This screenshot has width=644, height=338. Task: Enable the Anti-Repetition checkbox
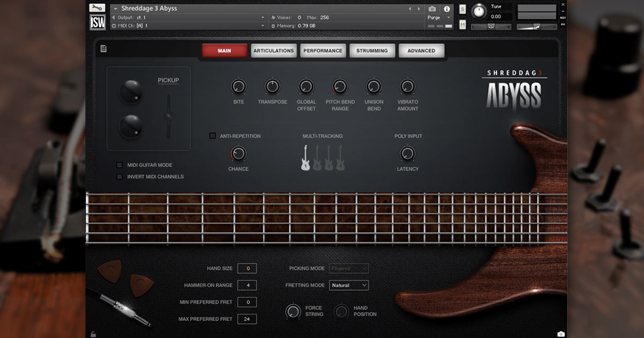tap(213, 136)
